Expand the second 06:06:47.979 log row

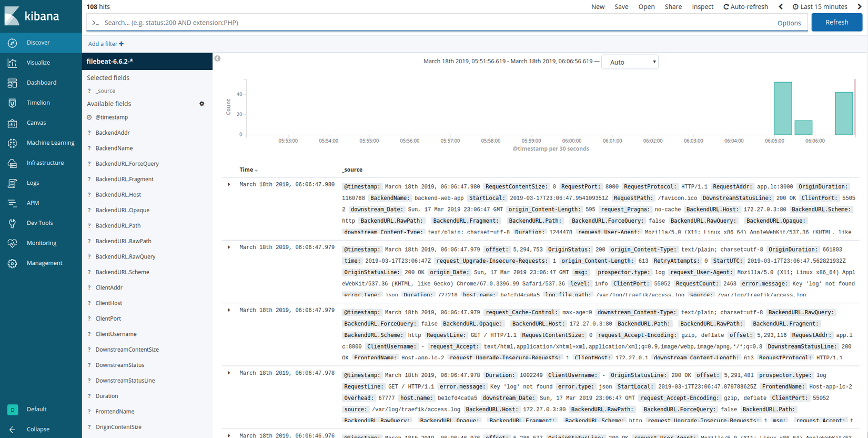tap(229, 310)
